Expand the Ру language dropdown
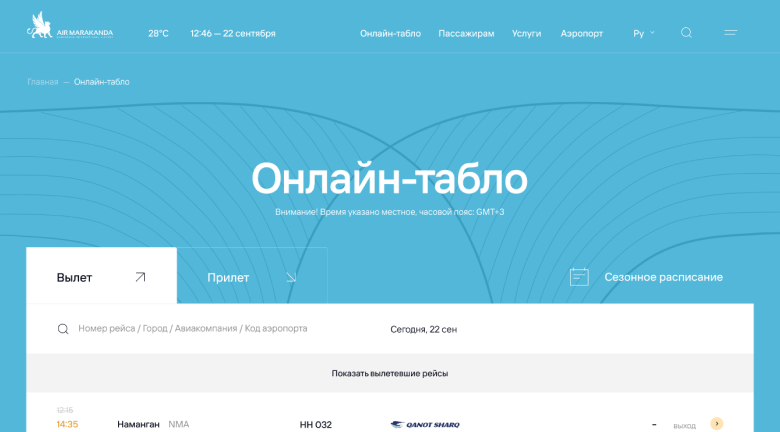The image size is (780, 432). point(644,33)
